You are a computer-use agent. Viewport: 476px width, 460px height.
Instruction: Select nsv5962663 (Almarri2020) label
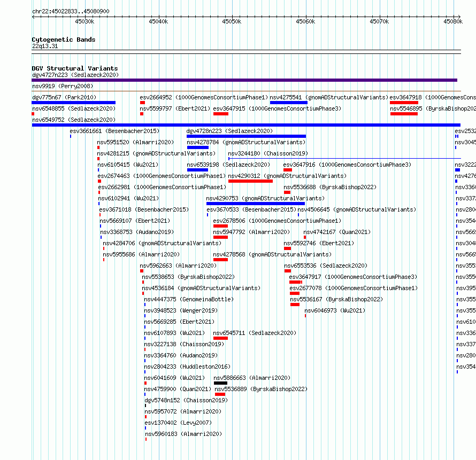click(178, 266)
